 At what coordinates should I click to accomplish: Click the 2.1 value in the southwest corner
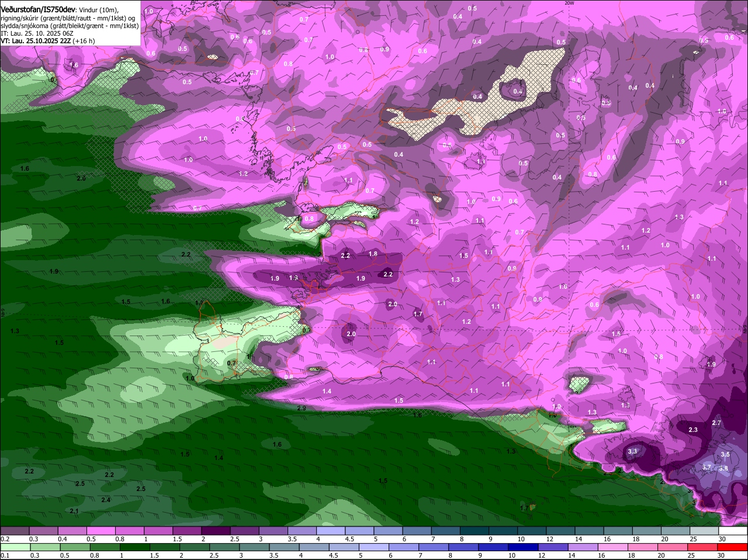(74, 511)
